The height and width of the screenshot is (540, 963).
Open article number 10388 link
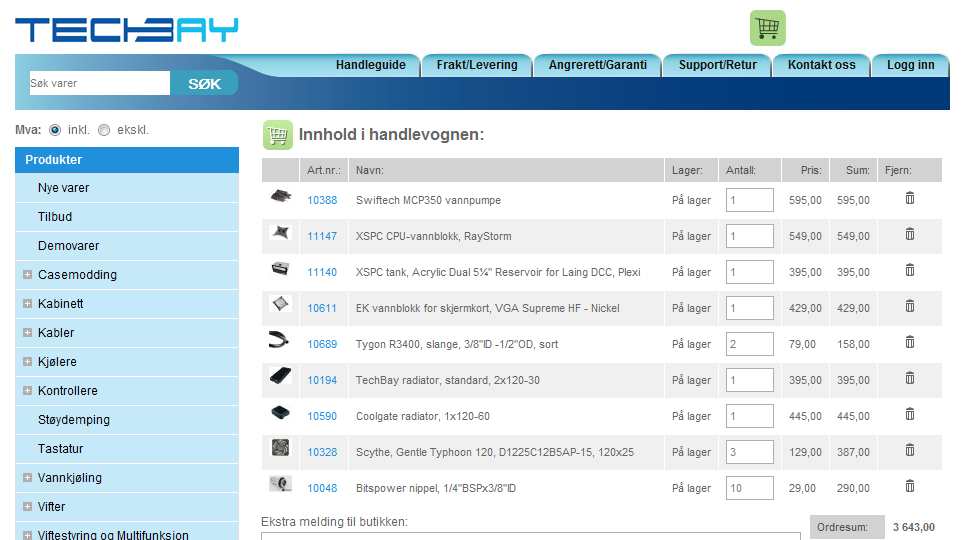click(322, 200)
